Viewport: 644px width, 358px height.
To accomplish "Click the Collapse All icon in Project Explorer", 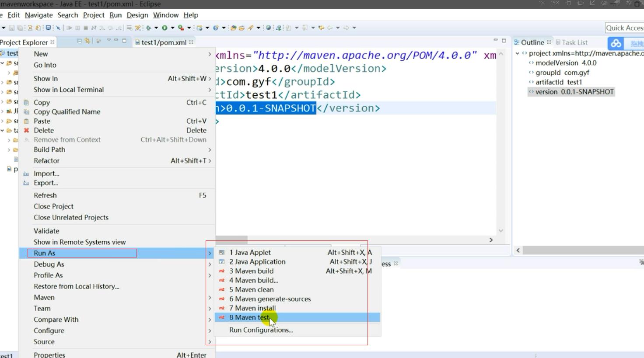I will coord(79,41).
